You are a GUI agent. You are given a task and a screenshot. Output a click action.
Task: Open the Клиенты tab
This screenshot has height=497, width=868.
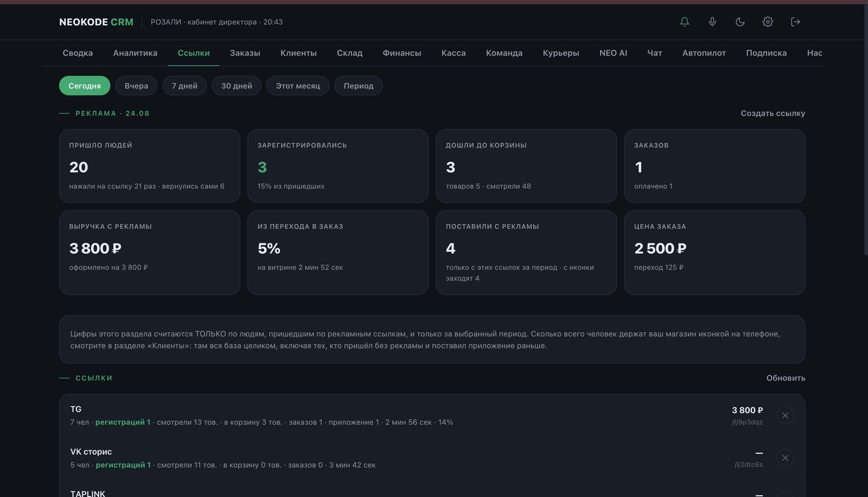tap(298, 53)
